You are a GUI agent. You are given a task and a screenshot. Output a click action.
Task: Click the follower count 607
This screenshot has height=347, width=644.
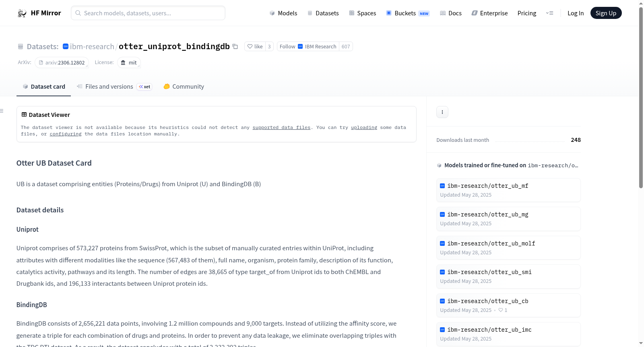tap(346, 47)
